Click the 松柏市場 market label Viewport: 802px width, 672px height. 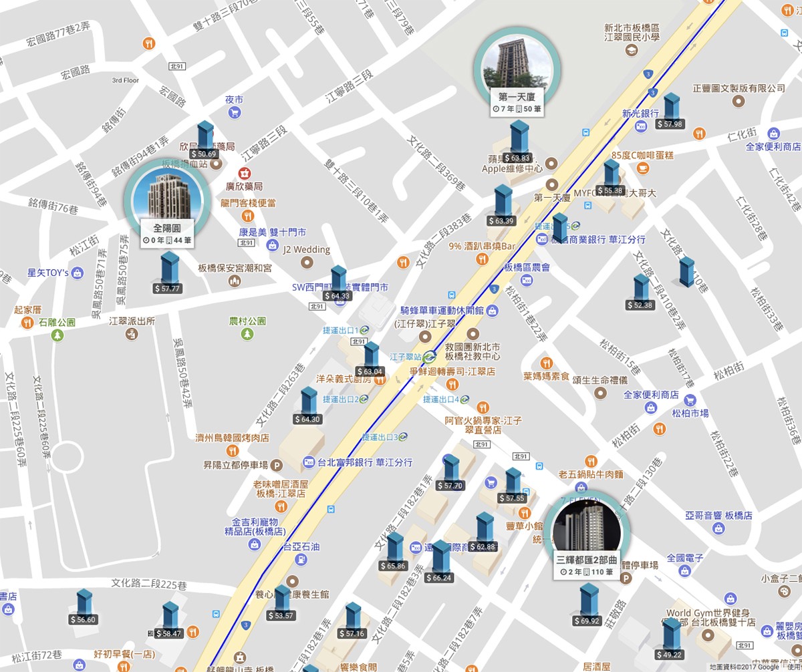pyautogui.click(x=690, y=414)
